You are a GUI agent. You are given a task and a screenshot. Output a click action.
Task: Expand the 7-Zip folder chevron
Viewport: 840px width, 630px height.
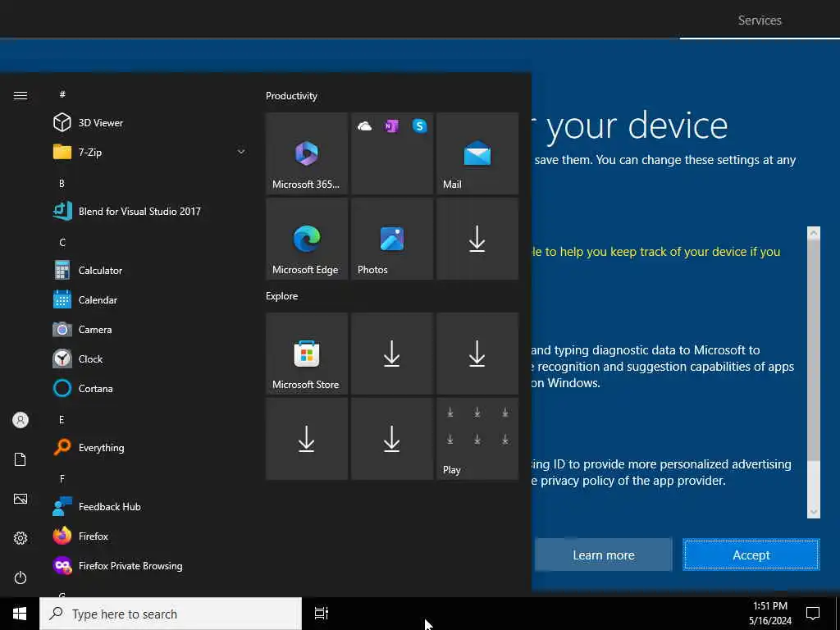click(241, 152)
